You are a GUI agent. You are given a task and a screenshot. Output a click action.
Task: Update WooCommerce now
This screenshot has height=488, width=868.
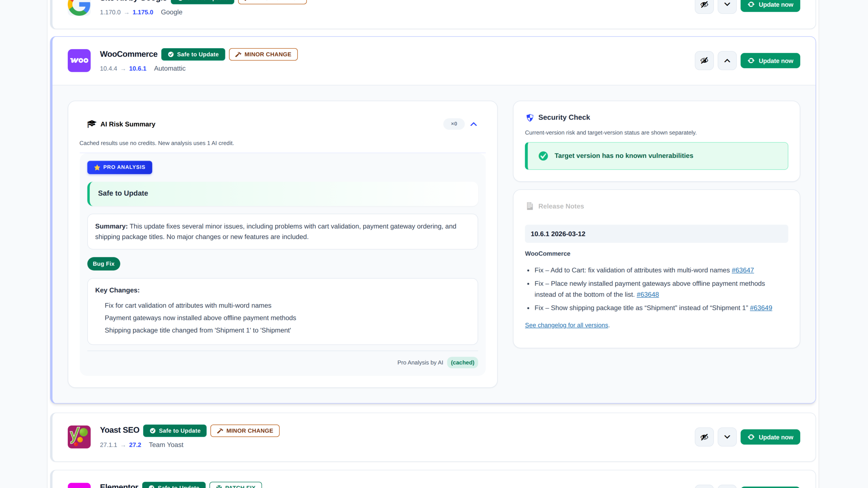(770, 61)
